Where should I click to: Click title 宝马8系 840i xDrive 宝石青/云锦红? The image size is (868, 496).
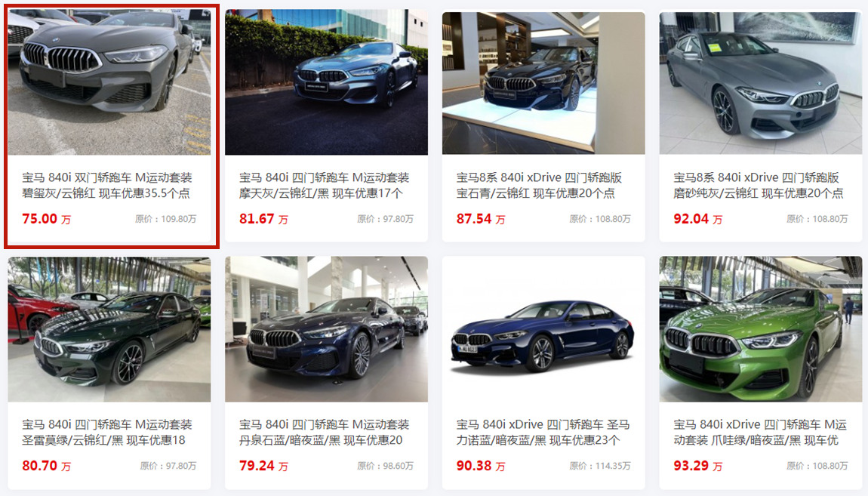tap(539, 186)
